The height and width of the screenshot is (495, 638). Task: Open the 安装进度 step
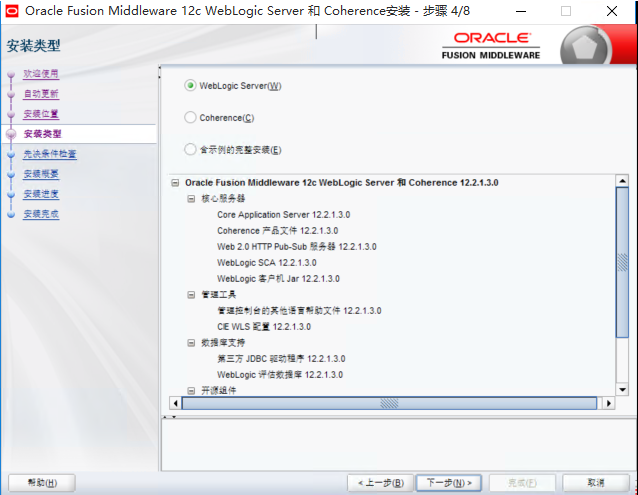(41, 194)
